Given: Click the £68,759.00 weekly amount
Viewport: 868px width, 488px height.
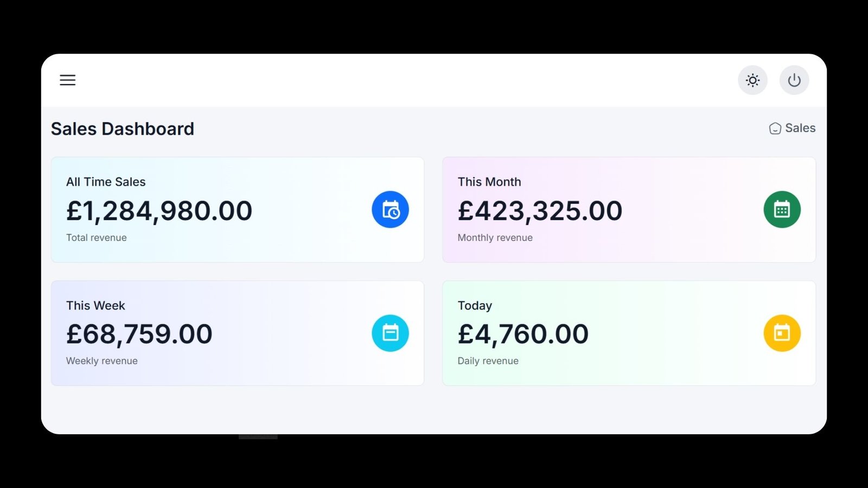Looking at the screenshot, I should coord(139,334).
